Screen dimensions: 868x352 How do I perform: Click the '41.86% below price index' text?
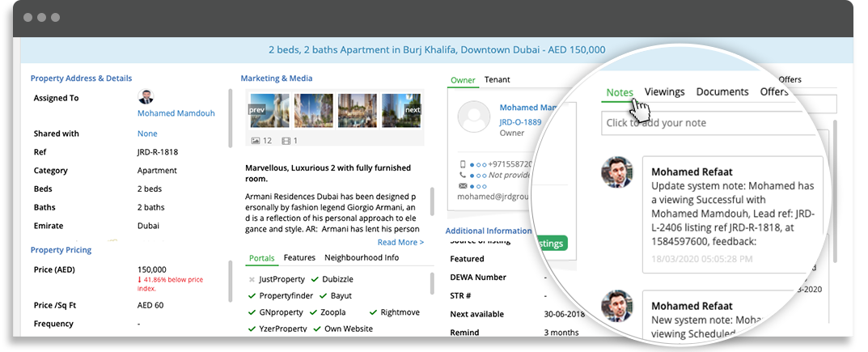coord(171,285)
